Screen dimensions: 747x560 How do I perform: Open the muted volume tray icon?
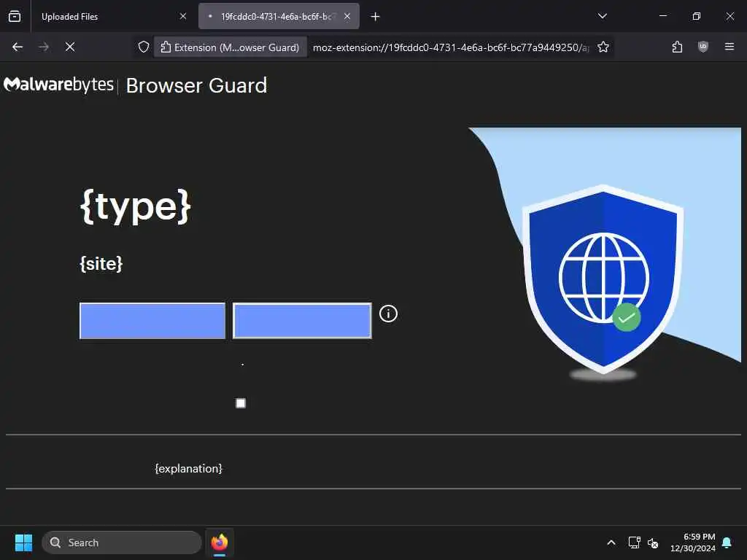(x=653, y=542)
